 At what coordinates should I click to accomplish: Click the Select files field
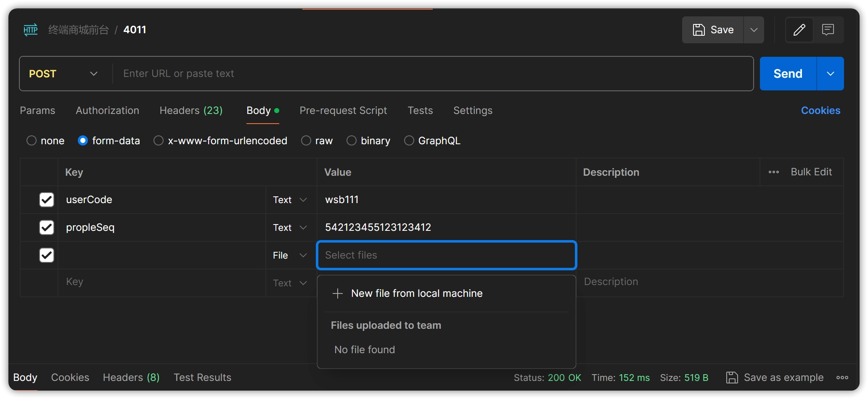click(447, 255)
